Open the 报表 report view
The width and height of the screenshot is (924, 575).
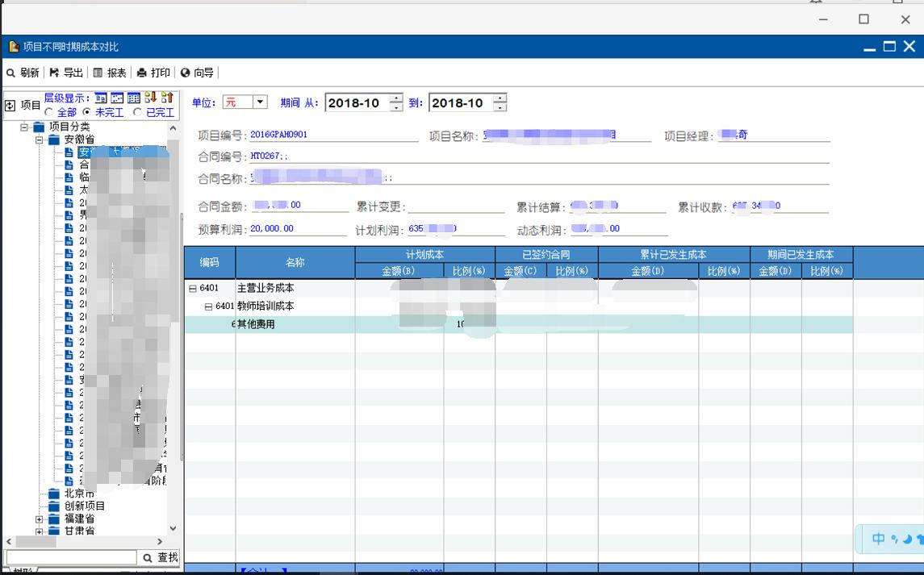point(111,73)
